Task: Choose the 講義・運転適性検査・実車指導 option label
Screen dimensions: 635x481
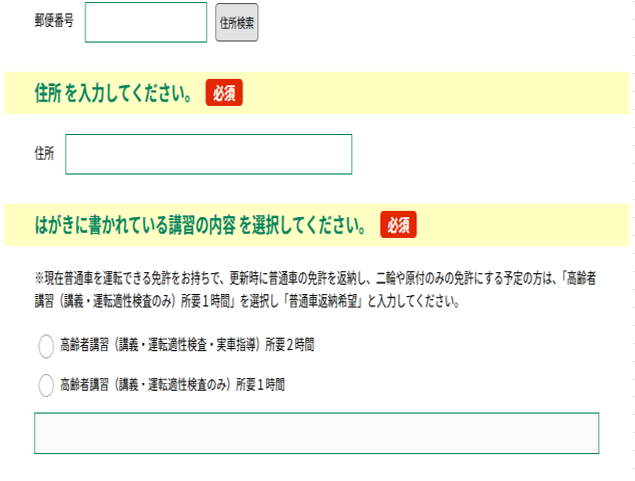Action: (x=187, y=346)
